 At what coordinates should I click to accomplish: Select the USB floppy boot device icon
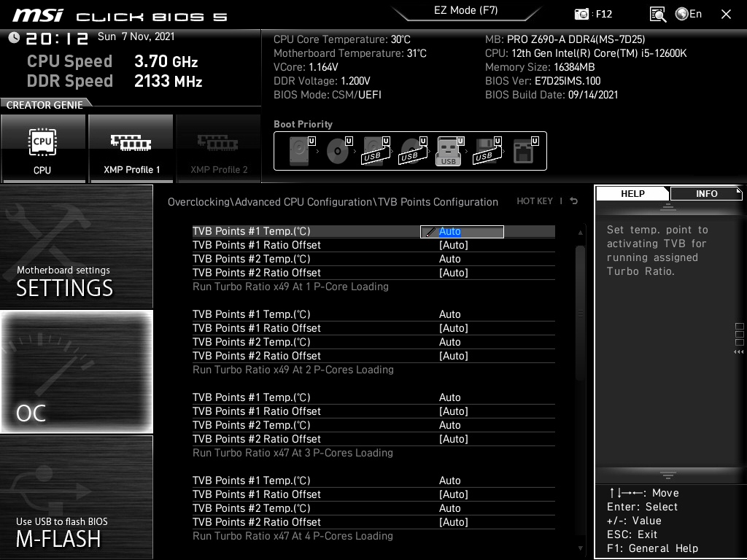[487, 150]
